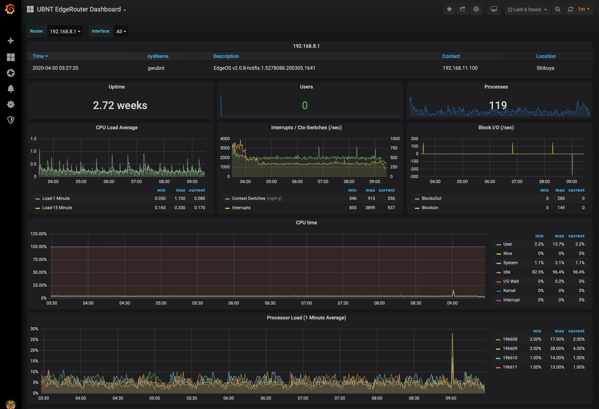The image size is (599, 409).
Task: Click the 2.72 weeks uptime value
Action: click(x=120, y=105)
